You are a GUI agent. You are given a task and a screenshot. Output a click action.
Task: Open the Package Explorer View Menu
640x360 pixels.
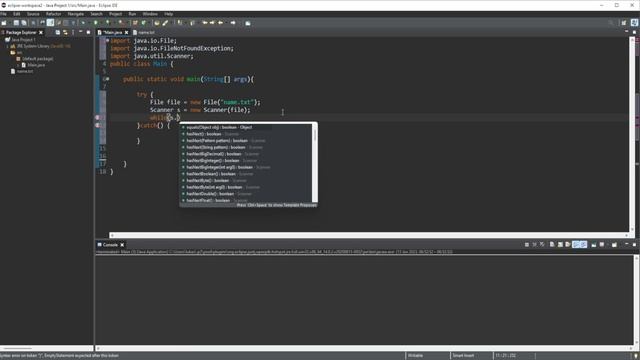point(73,32)
